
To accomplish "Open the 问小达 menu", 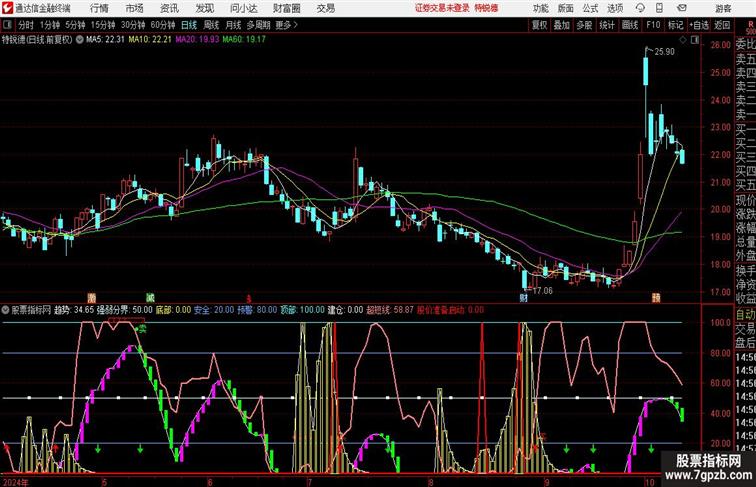I will [x=244, y=8].
